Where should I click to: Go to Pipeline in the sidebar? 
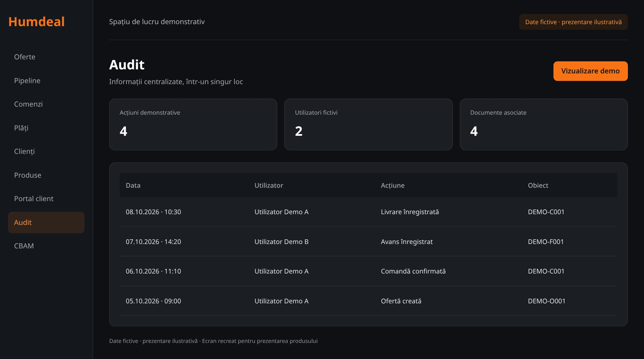pos(46,81)
